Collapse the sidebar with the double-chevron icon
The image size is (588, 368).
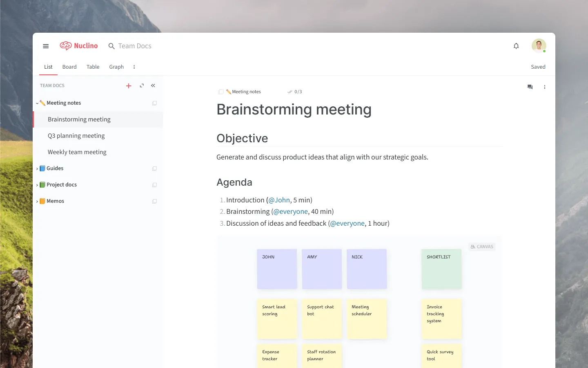153,85
